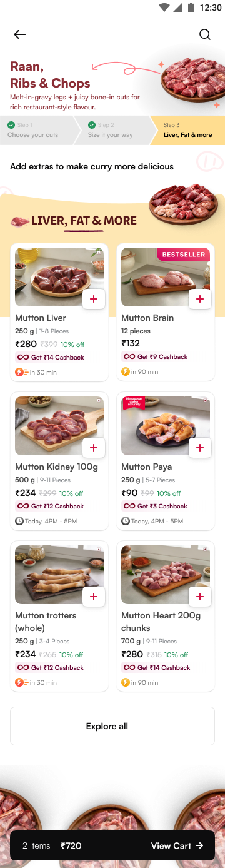Tap Get ₹9 Cashback on Mutton Brain

[x=156, y=356]
